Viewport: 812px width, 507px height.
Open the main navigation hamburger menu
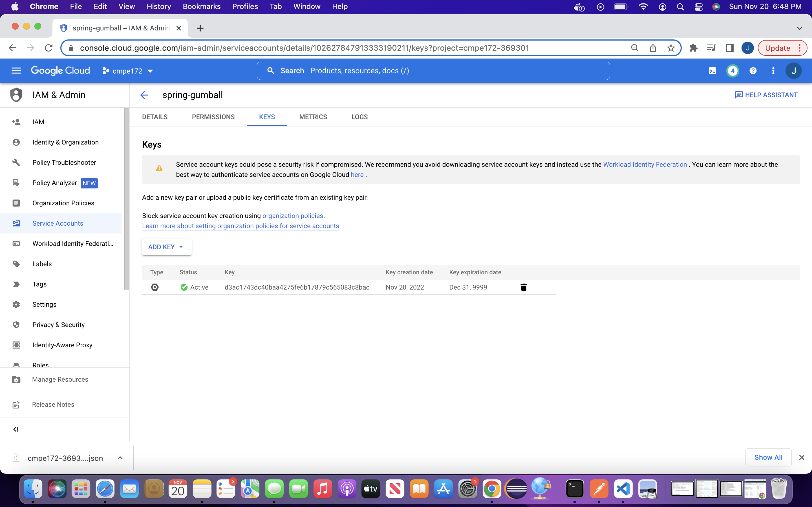point(16,71)
